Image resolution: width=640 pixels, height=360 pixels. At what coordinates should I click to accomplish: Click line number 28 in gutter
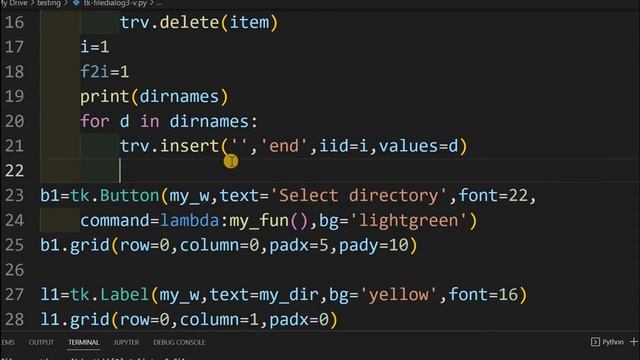tap(15, 319)
